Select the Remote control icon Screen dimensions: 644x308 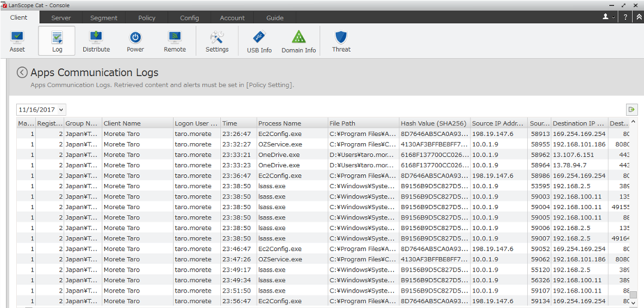[175, 41]
